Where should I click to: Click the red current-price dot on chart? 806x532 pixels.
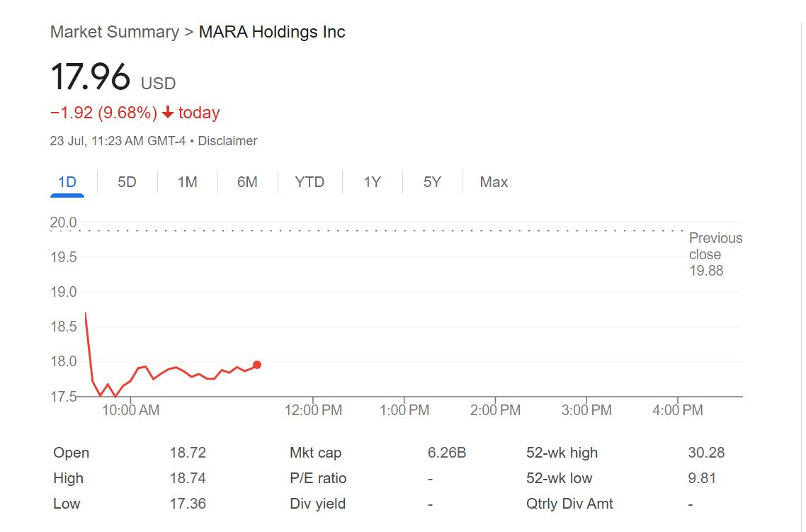257,365
